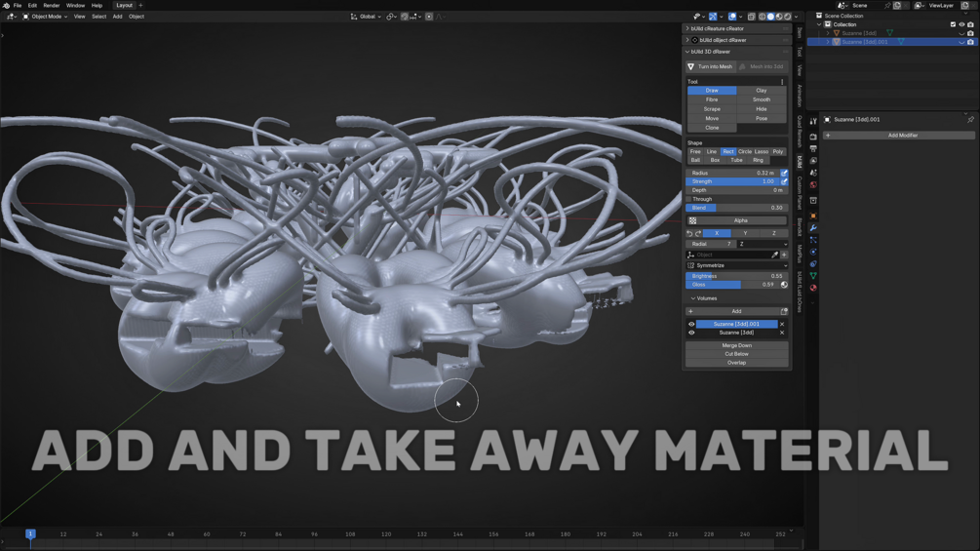
Task: Enable Z axis symmetry toggle
Action: coord(773,234)
